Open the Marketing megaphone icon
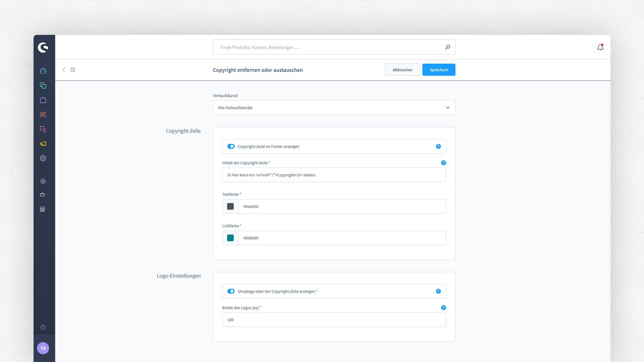The image size is (644, 362). tap(43, 144)
